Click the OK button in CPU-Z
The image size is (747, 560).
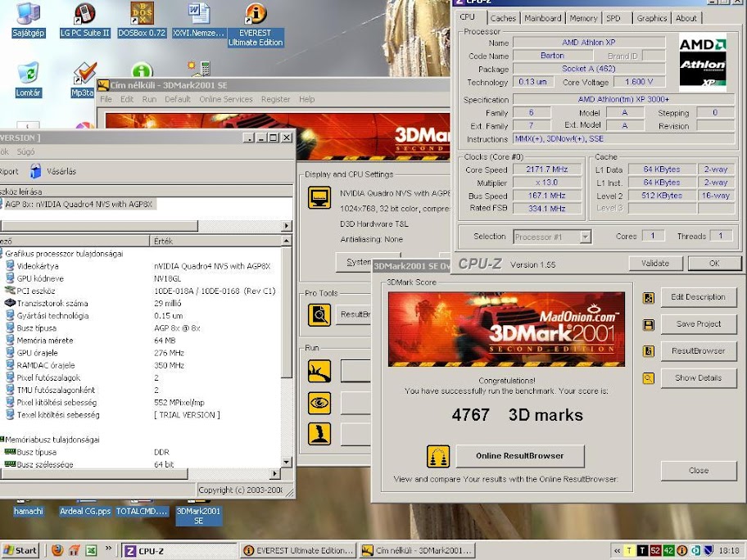714,264
